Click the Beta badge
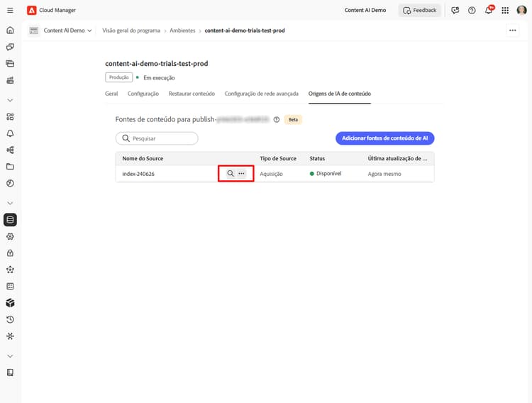This screenshot has width=532, height=403. (293, 119)
